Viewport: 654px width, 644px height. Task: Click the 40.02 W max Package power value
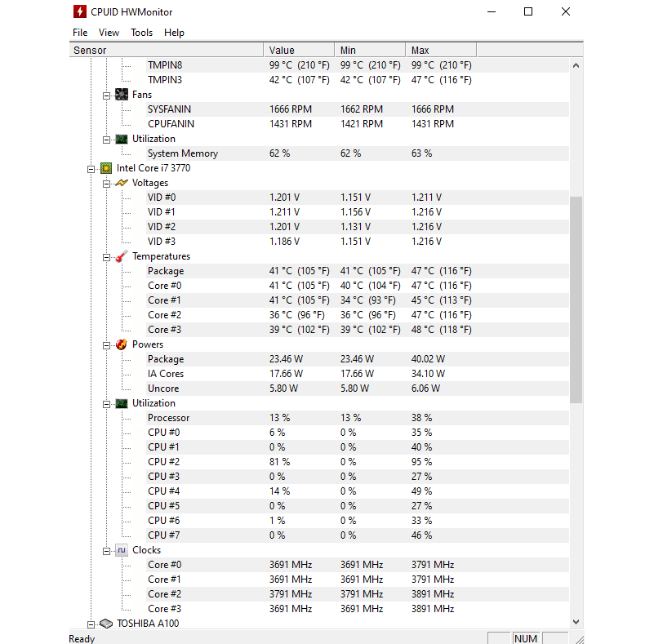pyautogui.click(x=428, y=359)
